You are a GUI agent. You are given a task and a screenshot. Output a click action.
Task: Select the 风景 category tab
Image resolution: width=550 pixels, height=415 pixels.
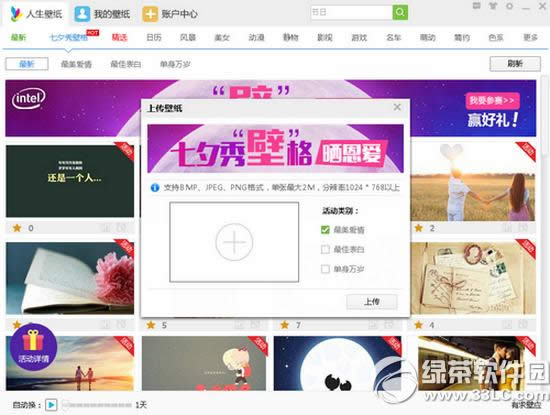(x=188, y=37)
